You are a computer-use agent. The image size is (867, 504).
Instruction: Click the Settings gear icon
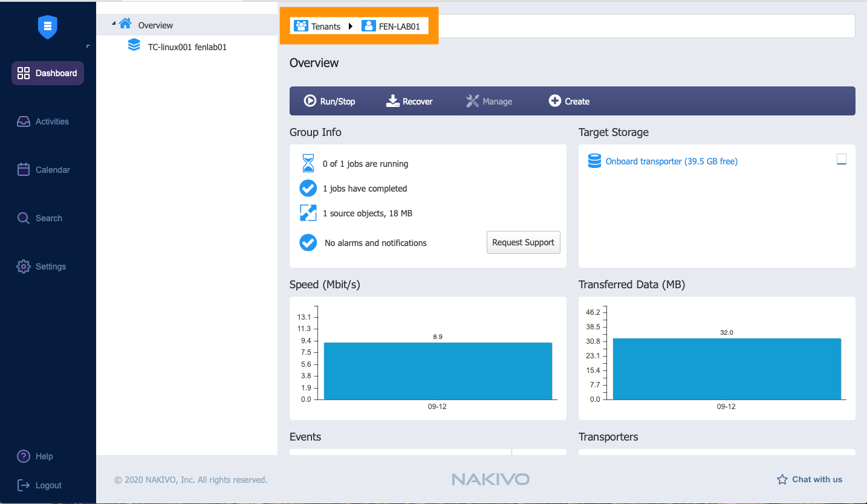(x=24, y=267)
